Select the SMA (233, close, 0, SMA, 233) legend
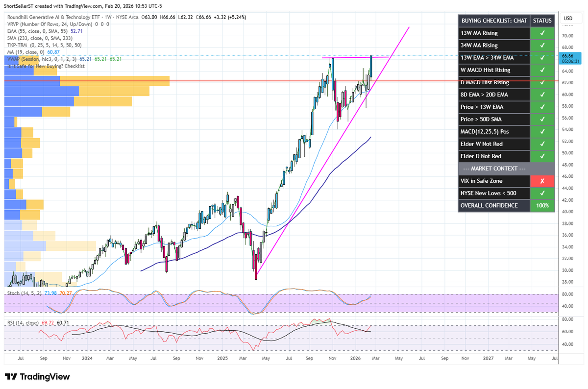588x389 pixels. point(40,37)
